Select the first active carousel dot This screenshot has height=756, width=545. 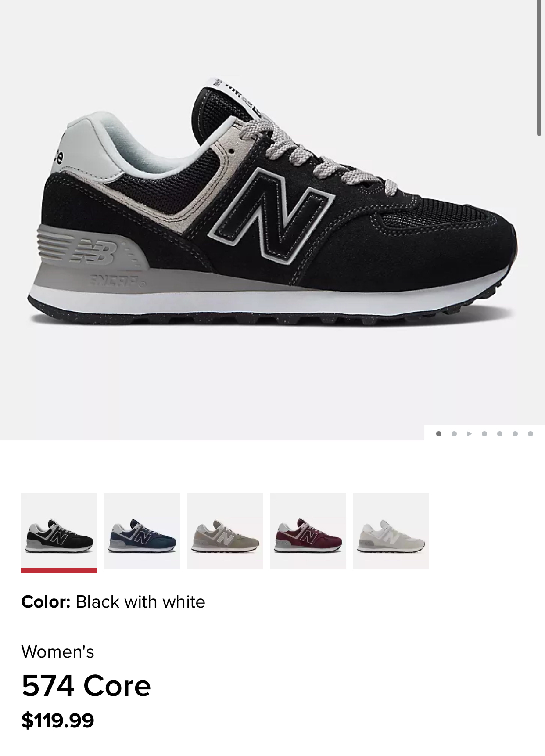[x=439, y=434]
